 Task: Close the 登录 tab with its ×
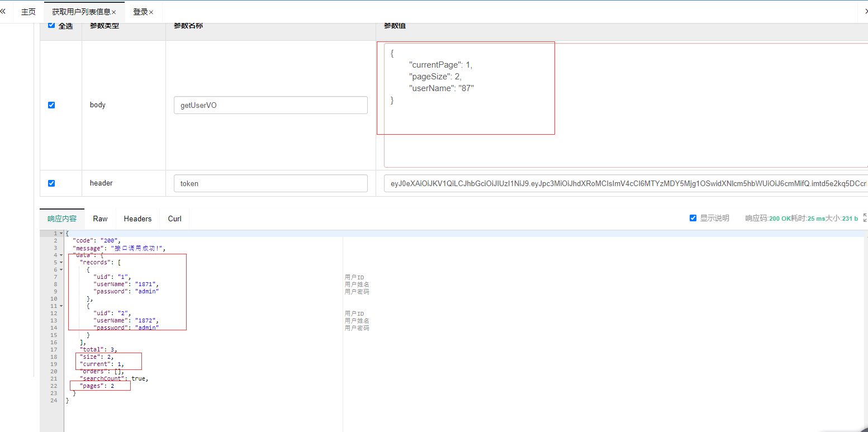[151, 12]
